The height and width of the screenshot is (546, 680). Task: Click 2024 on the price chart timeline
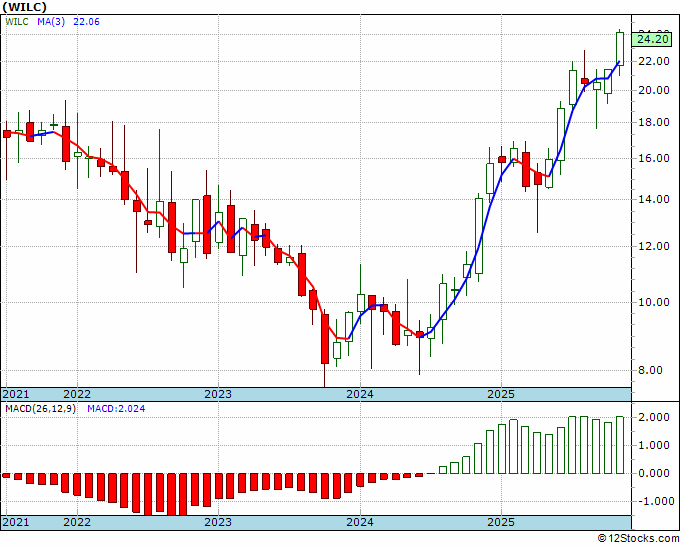[360, 394]
